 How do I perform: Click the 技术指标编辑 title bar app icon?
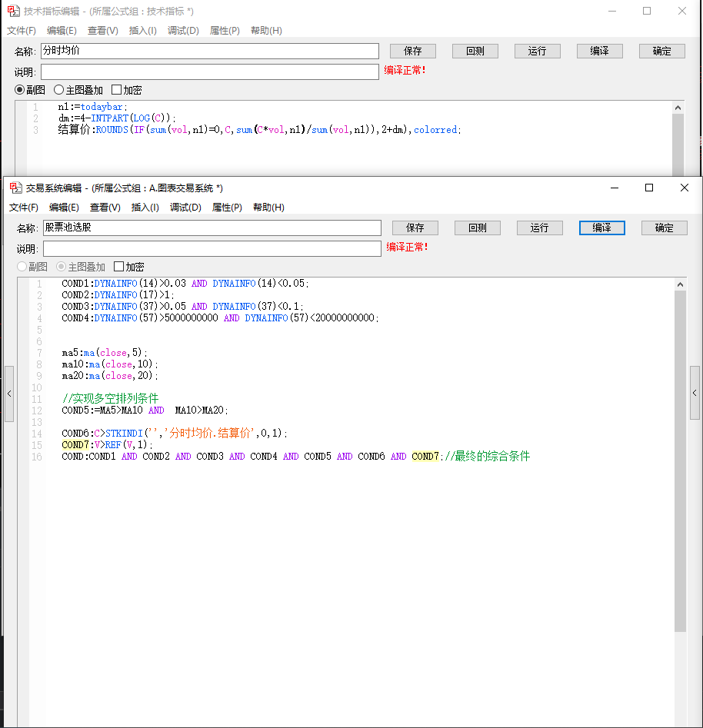pos(13,11)
